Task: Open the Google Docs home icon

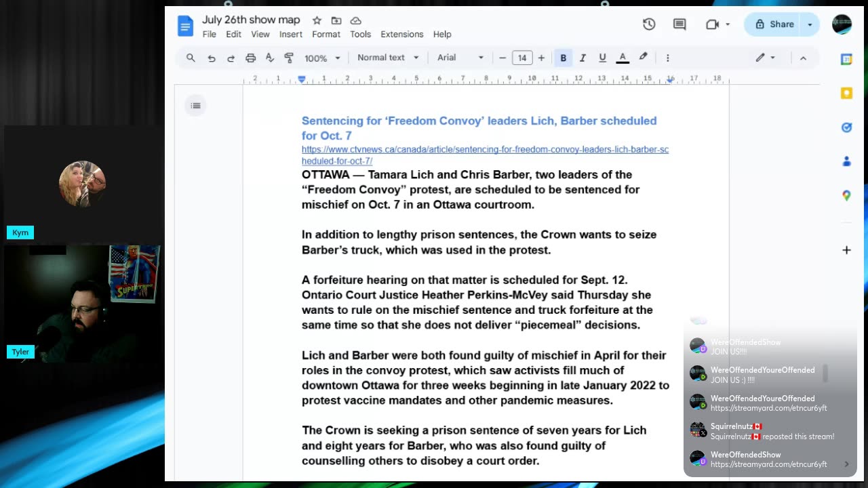Action: (x=185, y=26)
